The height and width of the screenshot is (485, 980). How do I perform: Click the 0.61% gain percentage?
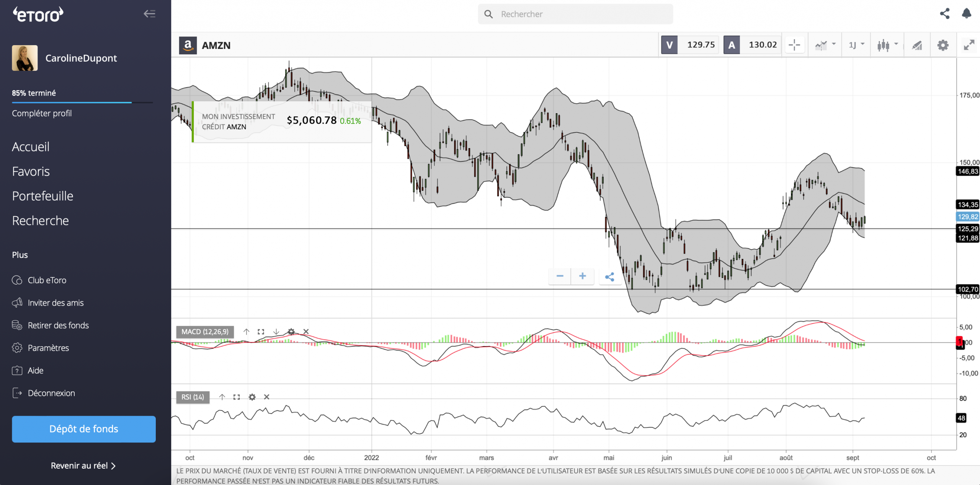[350, 121]
